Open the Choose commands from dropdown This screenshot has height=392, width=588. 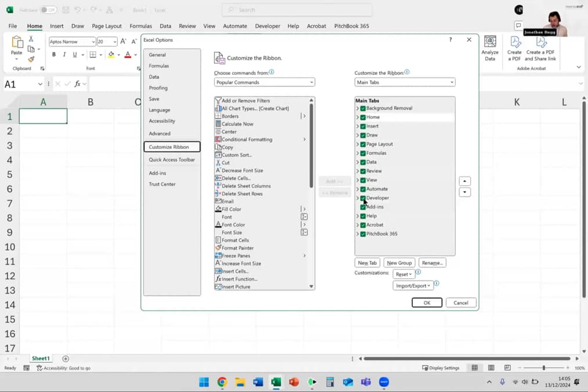click(264, 82)
